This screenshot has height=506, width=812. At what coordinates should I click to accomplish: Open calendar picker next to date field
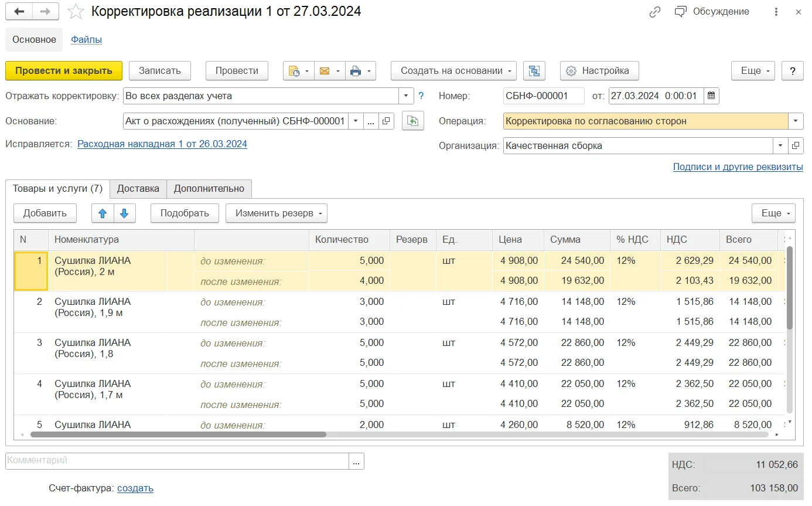point(711,96)
